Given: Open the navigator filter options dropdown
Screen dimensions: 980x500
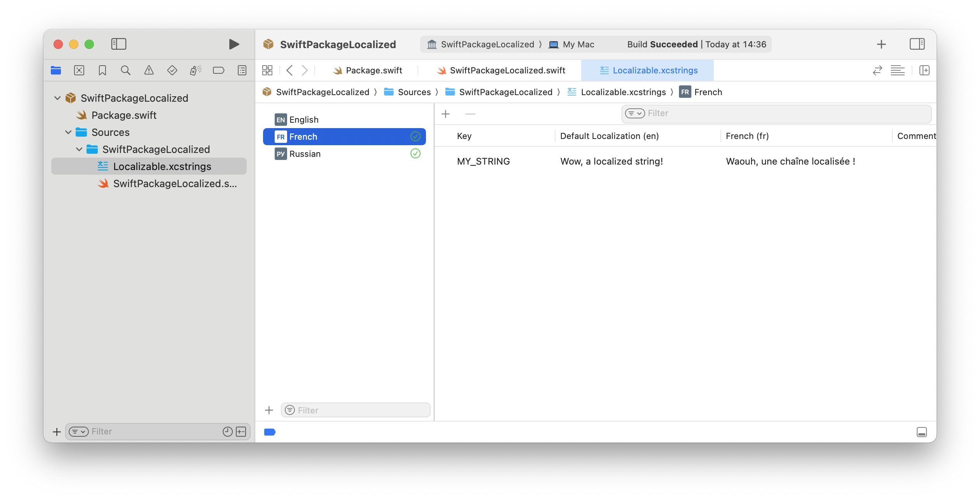Looking at the screenshot, I should point(79,432).
